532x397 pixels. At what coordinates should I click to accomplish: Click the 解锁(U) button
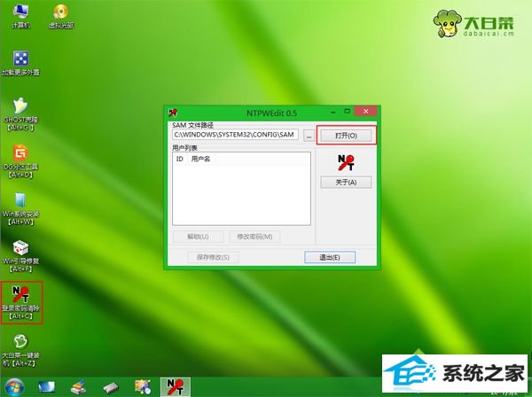198,237
